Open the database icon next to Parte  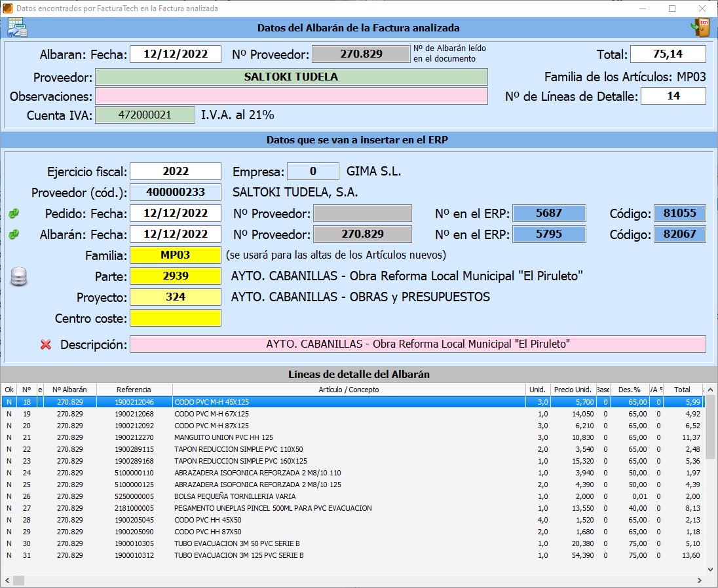19,277
